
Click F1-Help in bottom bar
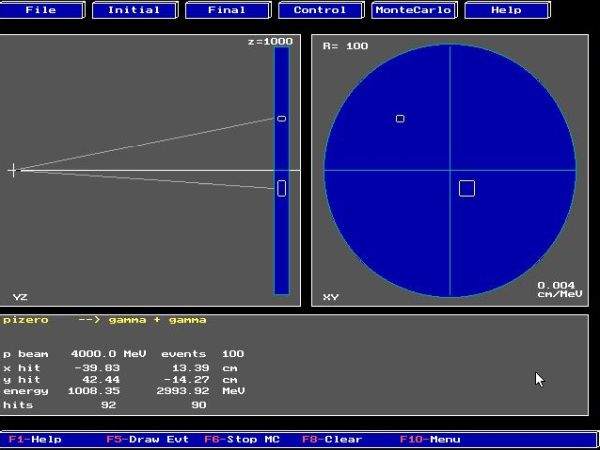tap(35, 439)
